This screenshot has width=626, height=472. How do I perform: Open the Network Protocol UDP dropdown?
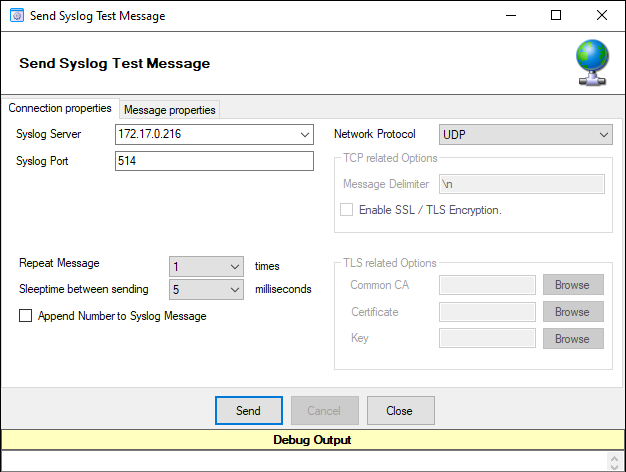(x=603, y=134)
